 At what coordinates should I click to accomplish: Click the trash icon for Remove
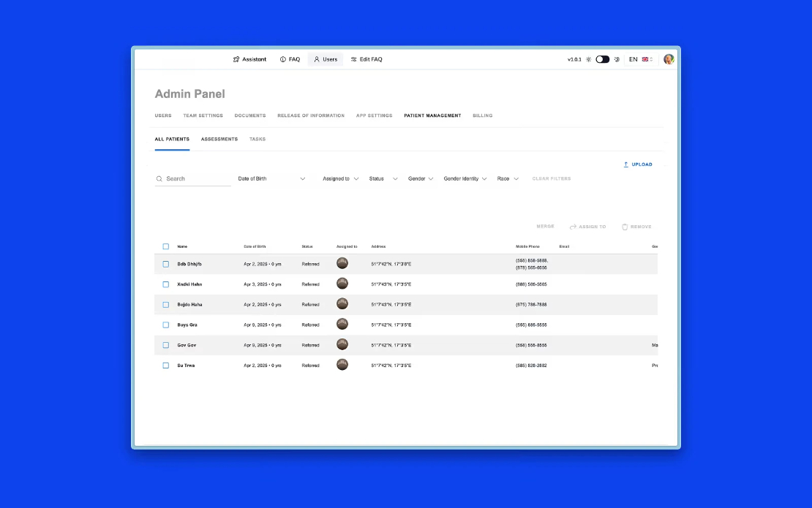pos(625,227)
